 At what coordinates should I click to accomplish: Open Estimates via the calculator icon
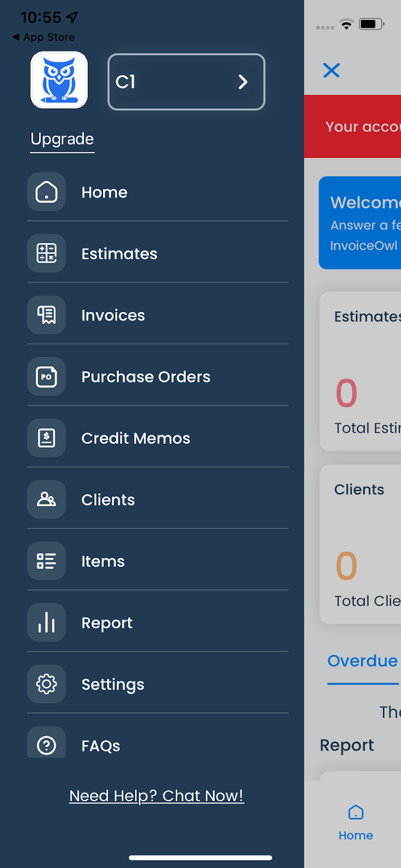click(x=47, y=253)
